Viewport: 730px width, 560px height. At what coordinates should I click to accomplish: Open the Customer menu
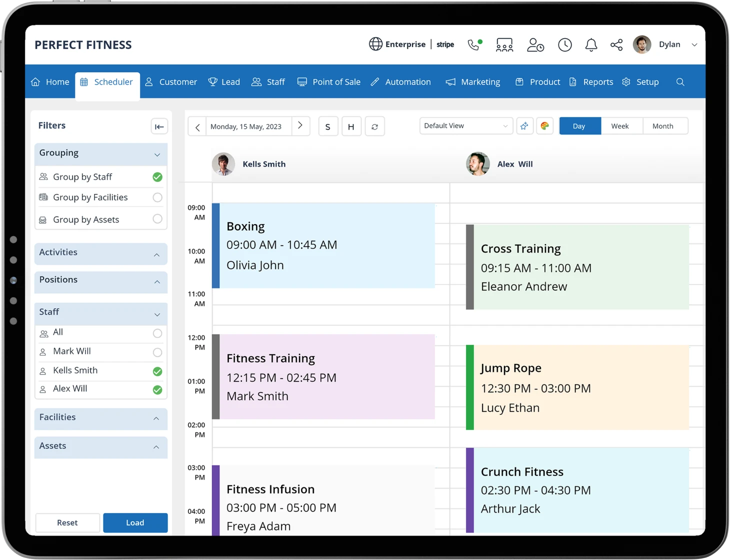click(x=171, y=82)
